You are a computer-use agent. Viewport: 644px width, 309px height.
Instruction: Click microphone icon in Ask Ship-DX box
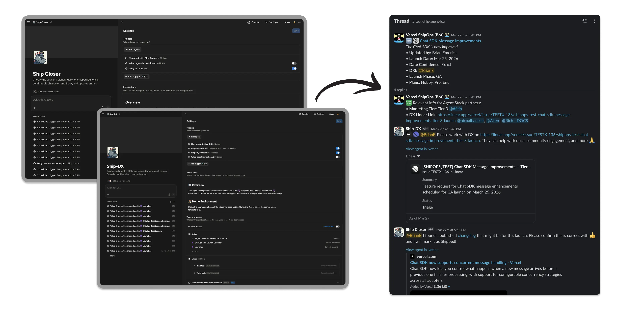169,194
